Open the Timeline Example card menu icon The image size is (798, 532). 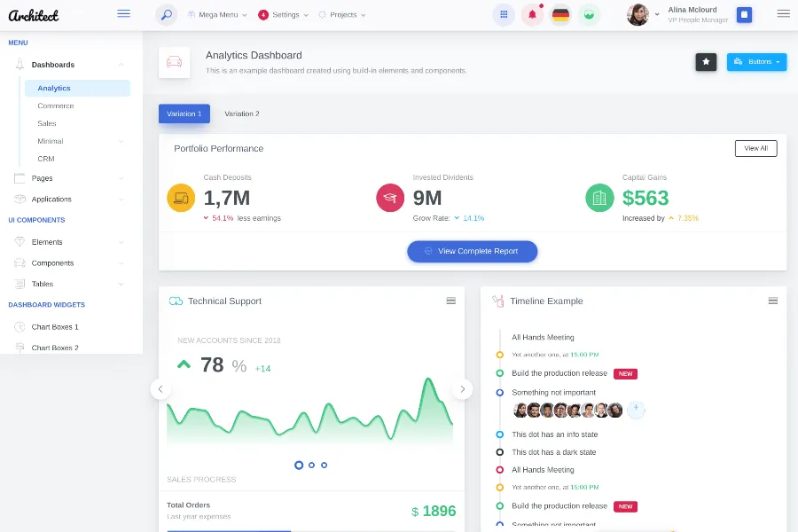coord(772,301)
